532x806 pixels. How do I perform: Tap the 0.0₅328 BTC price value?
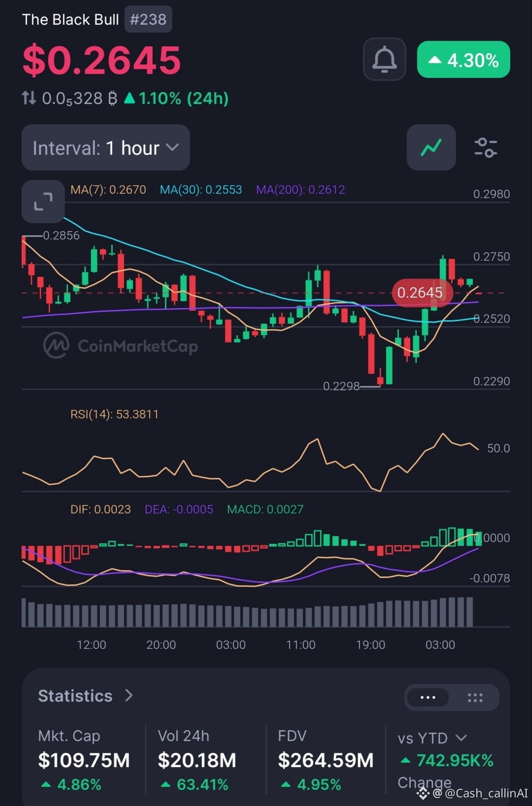[x=80, y=99]
